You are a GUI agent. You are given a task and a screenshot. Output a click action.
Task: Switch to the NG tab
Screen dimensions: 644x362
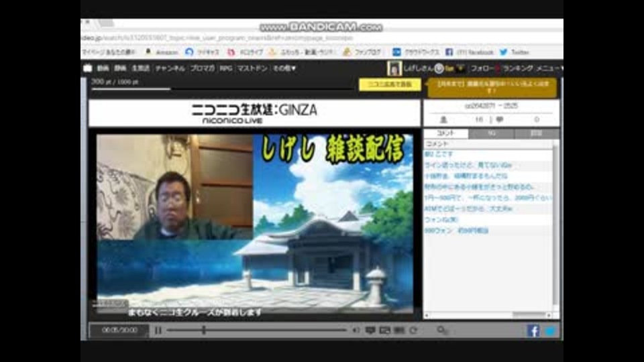point(491,133)
